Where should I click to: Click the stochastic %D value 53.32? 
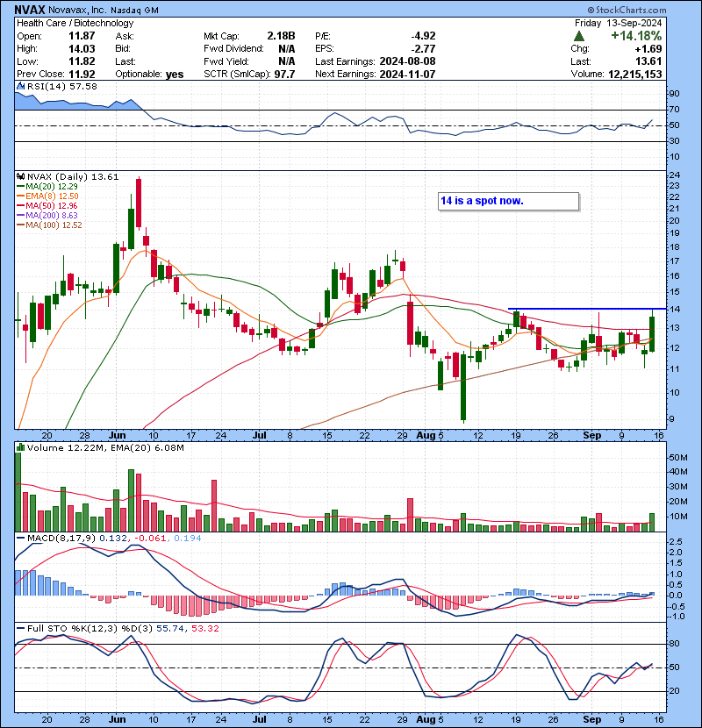pyautogui.click(x=205, y=629)
